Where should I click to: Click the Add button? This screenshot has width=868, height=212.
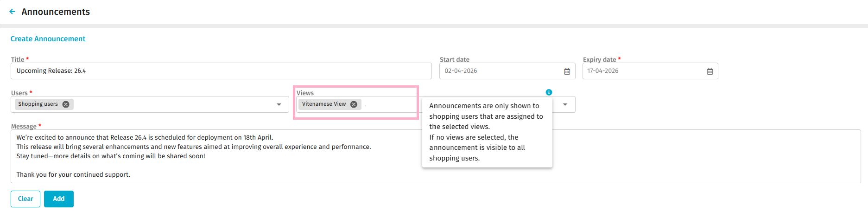coord(58,199)
